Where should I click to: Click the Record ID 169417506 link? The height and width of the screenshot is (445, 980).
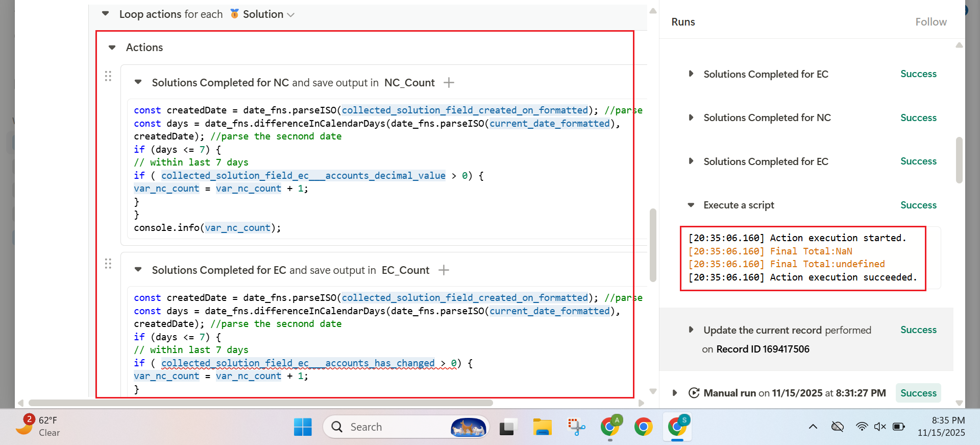(763, 349)
